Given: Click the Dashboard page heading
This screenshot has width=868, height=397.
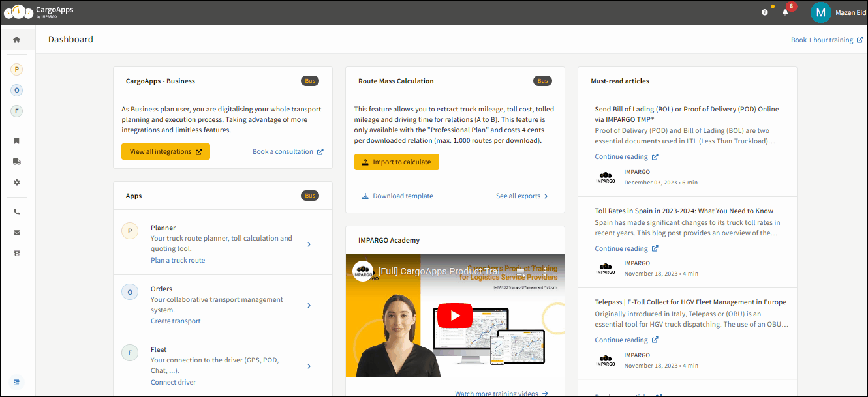Looking at the screenshot, I should click(70, 40).
